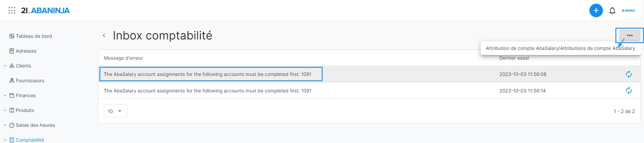
Task: Retry the 11:56:14 error entry
Action: pyautogui.click(x=629, y=90)
